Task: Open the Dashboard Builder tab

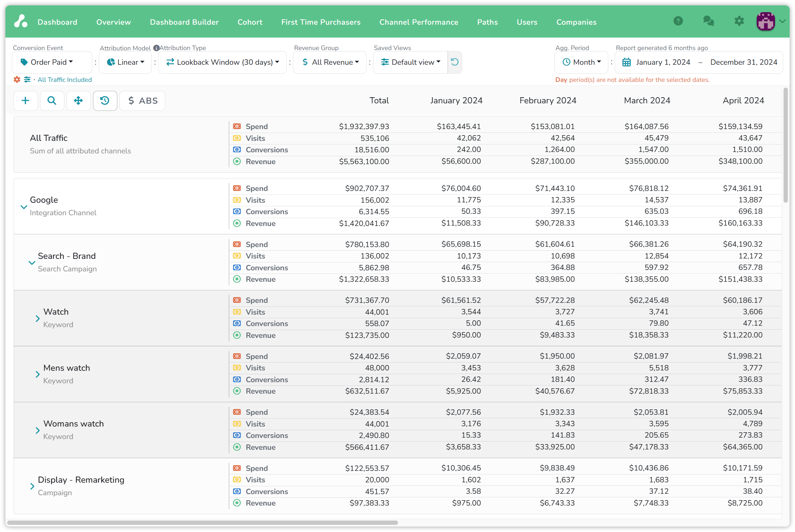Action: [184, 22]
